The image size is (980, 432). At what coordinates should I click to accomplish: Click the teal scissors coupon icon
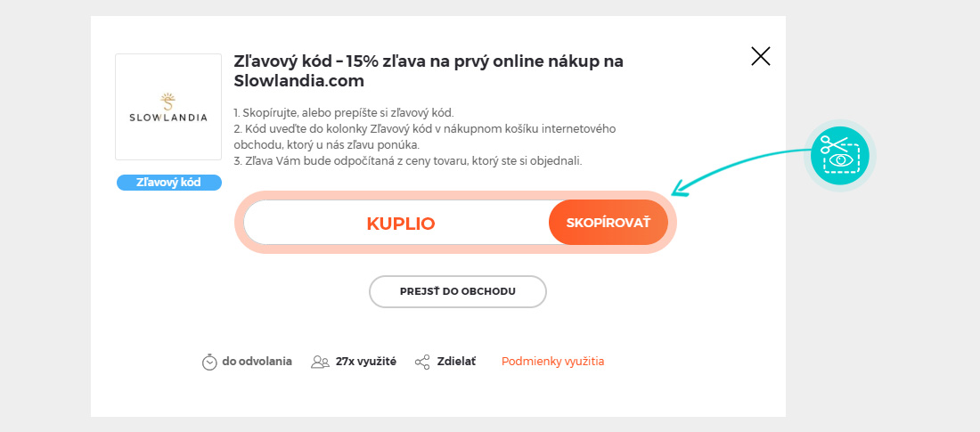[839, 155]
